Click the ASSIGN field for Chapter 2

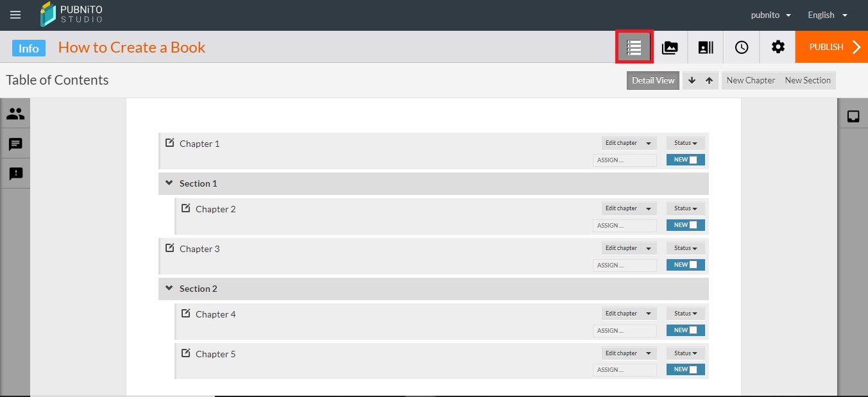coord(625,225)
